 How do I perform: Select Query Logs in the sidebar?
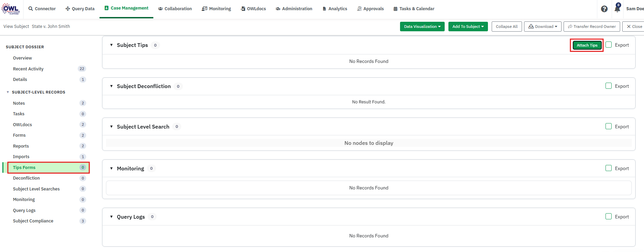(24, 210)
